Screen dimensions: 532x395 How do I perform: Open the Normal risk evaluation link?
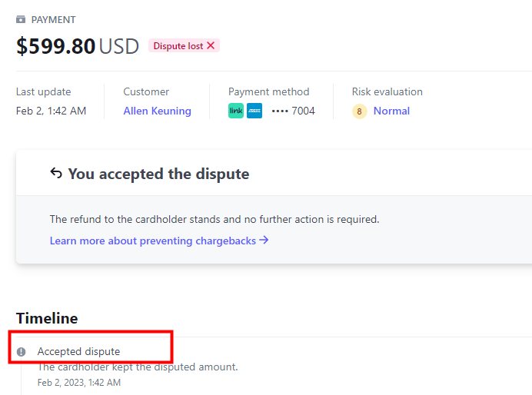pos(391,111)
